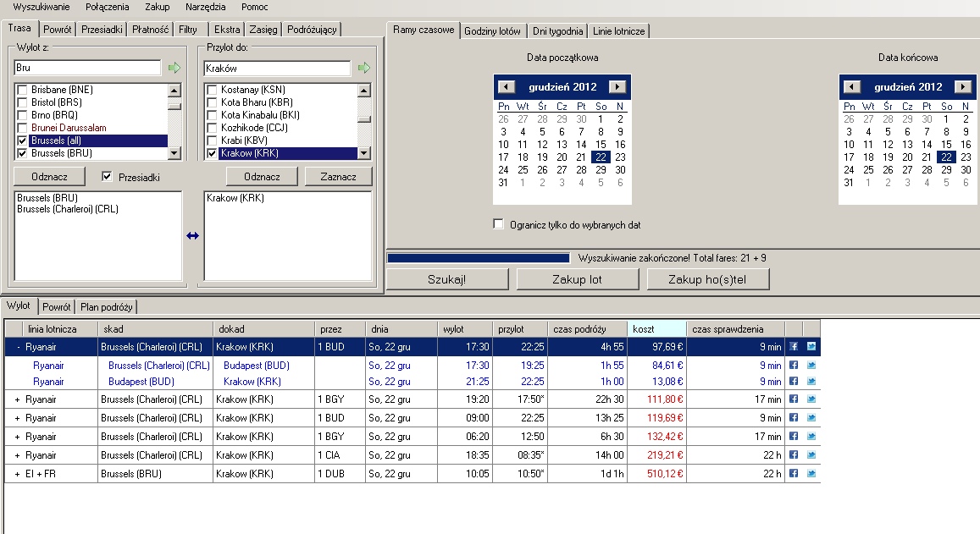Tweet the 13,08 € leg
Image resolution: width=980 pixels, height=534 pixels.
(811, 381)
